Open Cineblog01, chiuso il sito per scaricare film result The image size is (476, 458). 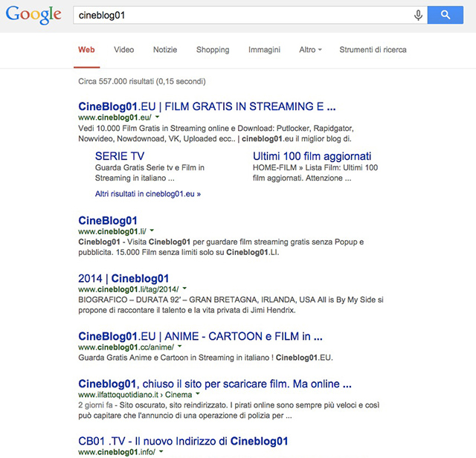(215, 384)
